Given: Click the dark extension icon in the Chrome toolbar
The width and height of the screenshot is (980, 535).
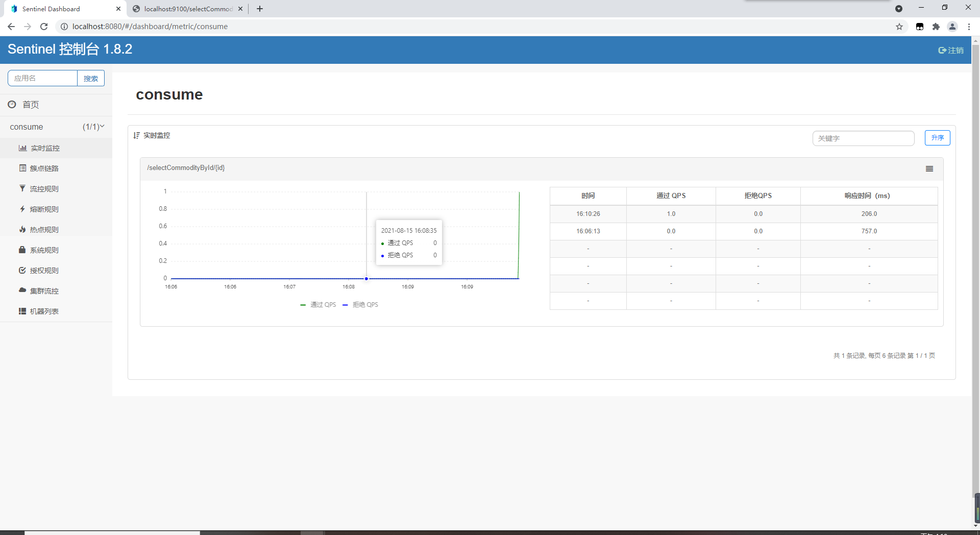Looking at the screenshot, I should [x=920, y=27].
